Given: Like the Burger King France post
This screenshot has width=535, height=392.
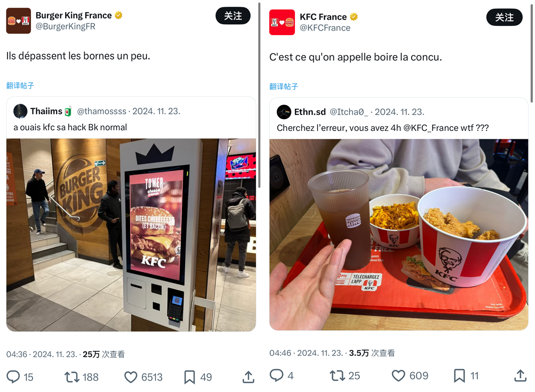Looking at the screenshot, I should pyautogui.click(x=130, y=377).
